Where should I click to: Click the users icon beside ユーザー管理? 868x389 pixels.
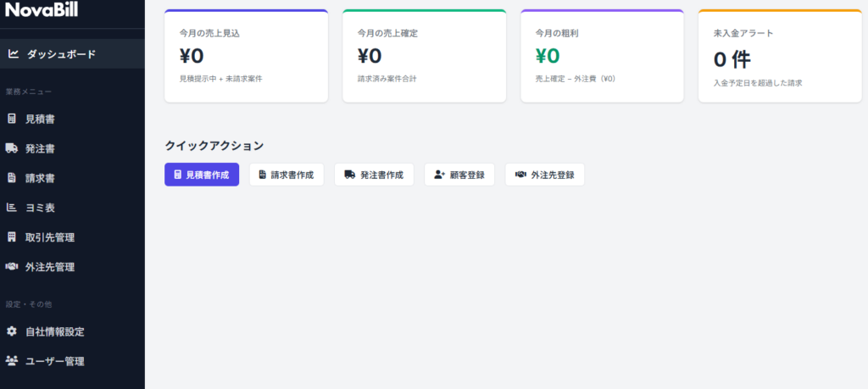(x=12, y=361)
